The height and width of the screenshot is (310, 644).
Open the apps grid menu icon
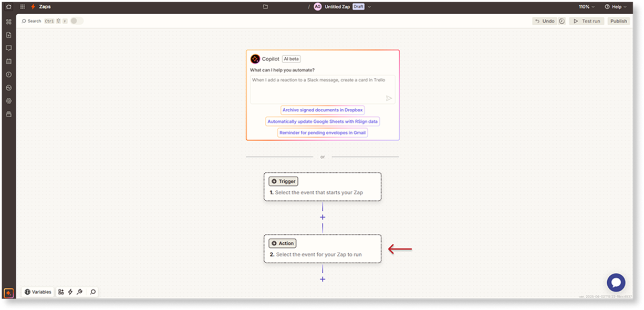point(22,7)
